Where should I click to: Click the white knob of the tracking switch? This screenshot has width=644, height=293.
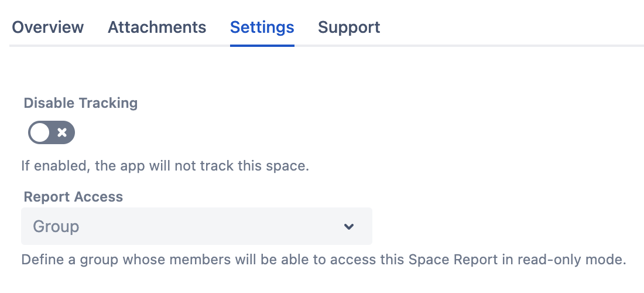coord(40,133)
